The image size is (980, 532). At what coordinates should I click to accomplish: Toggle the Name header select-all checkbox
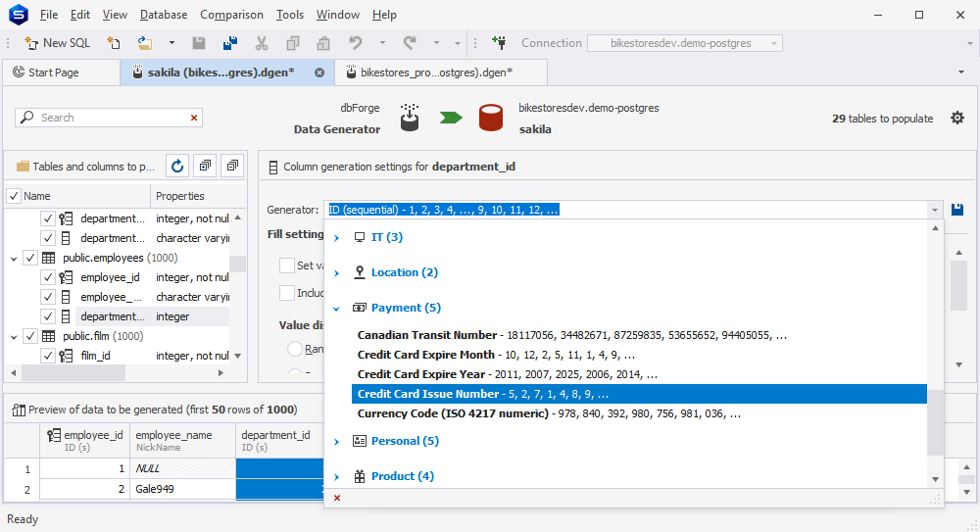(x=13, y=196)
